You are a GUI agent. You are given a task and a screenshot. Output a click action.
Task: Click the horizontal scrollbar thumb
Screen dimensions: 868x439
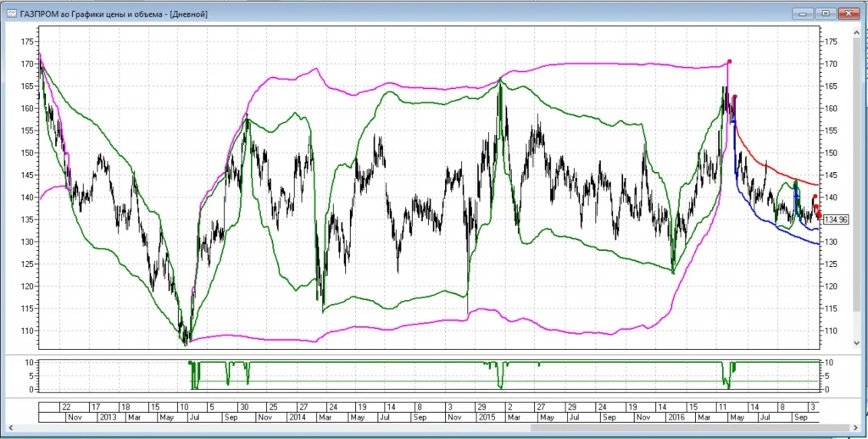click(x=690, y=427)
